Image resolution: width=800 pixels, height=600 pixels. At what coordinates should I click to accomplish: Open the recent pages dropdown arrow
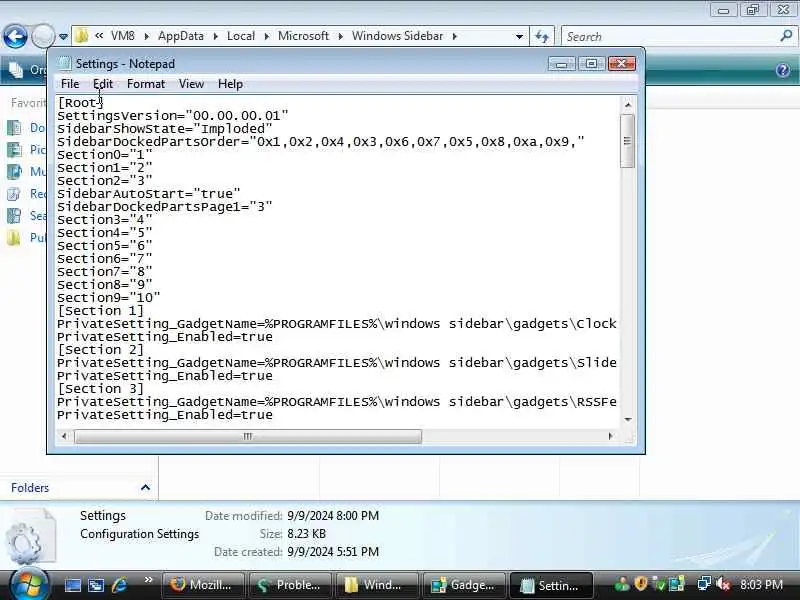[x=63, y=37]
